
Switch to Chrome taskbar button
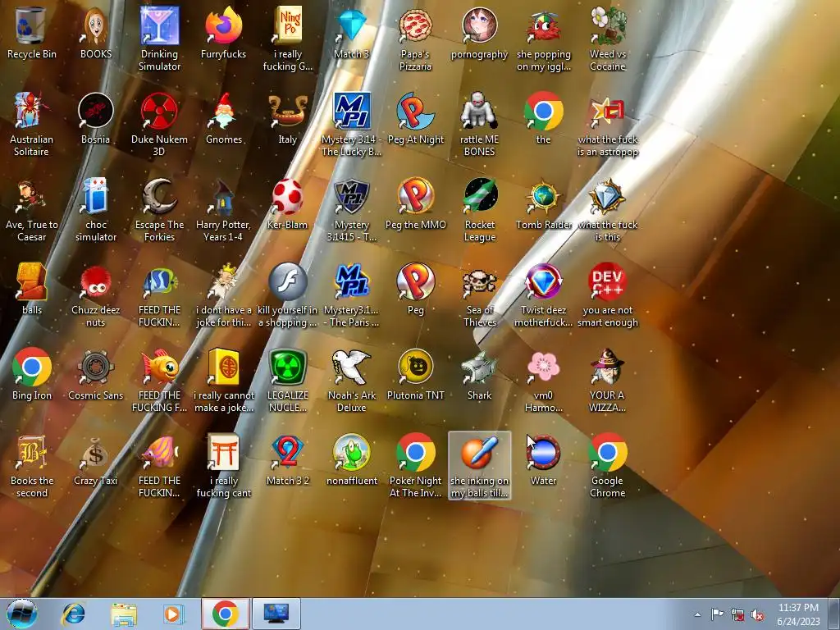coord(225,614)
